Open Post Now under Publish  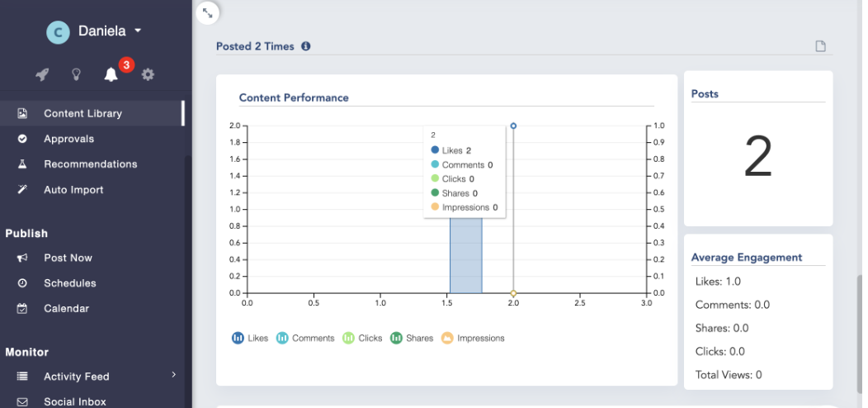[x=68, y=258]
